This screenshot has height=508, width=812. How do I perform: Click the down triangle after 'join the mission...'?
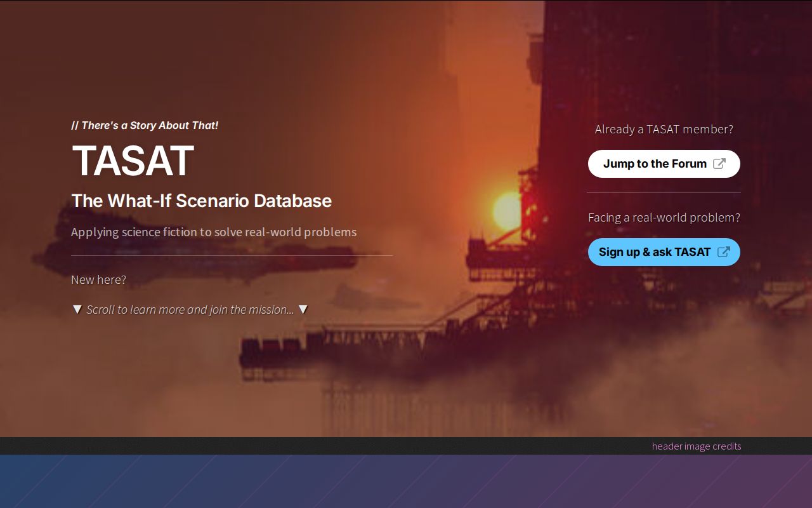coord(303,309)
